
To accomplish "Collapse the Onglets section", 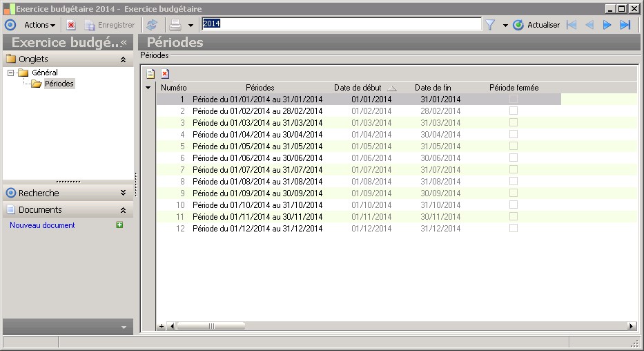I will point(123,59).
